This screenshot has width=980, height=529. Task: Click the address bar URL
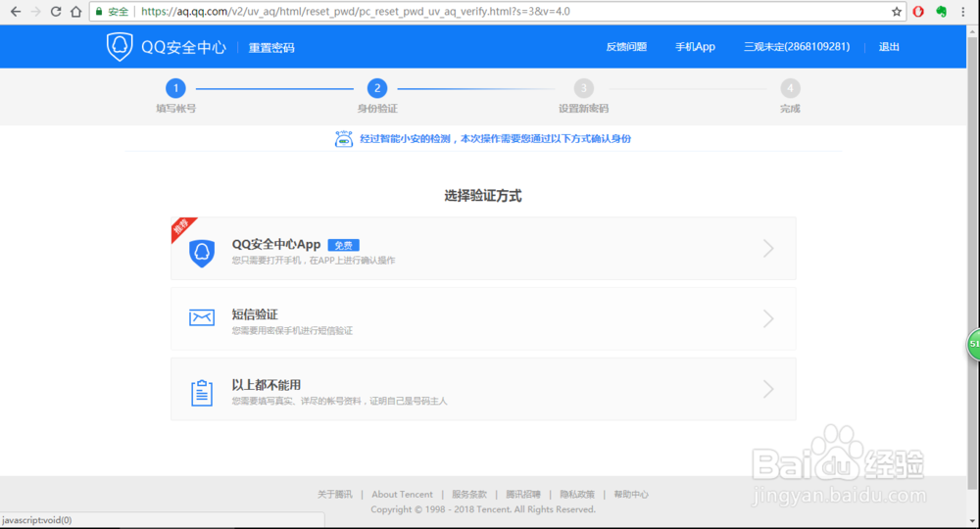tap(355, 11)
